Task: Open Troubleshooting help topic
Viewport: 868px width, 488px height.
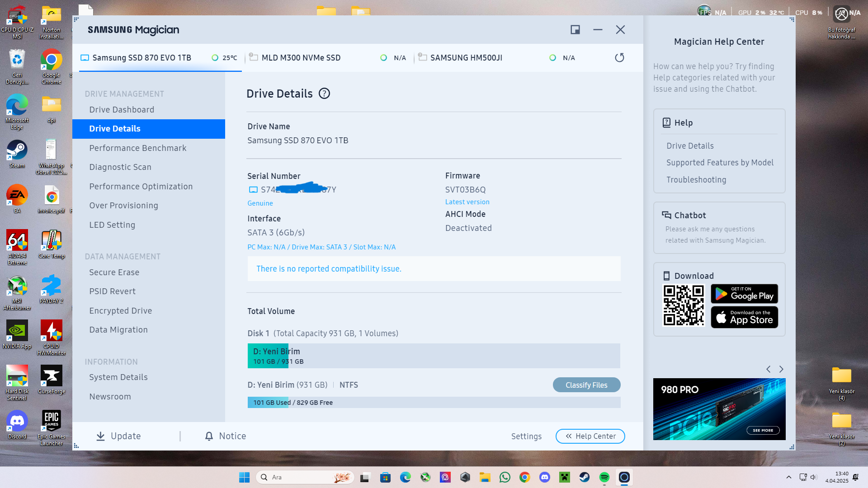Action: click(696, 180)
